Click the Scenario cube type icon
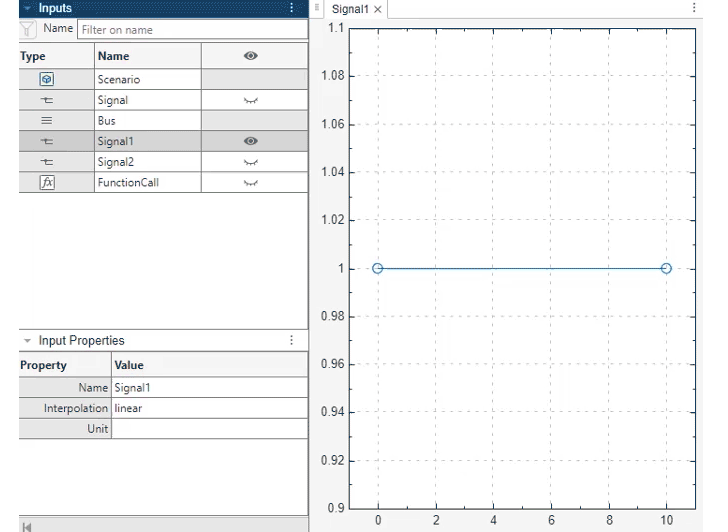This screenshot has height=532, width=728. [x=47, y=79]
